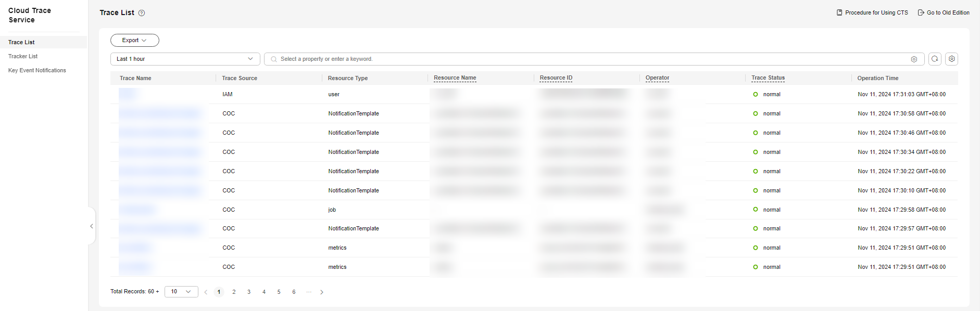Expand the Last 1 hour time range dropdown
Screen dimensions: 980x311
[x=185, y=59]
